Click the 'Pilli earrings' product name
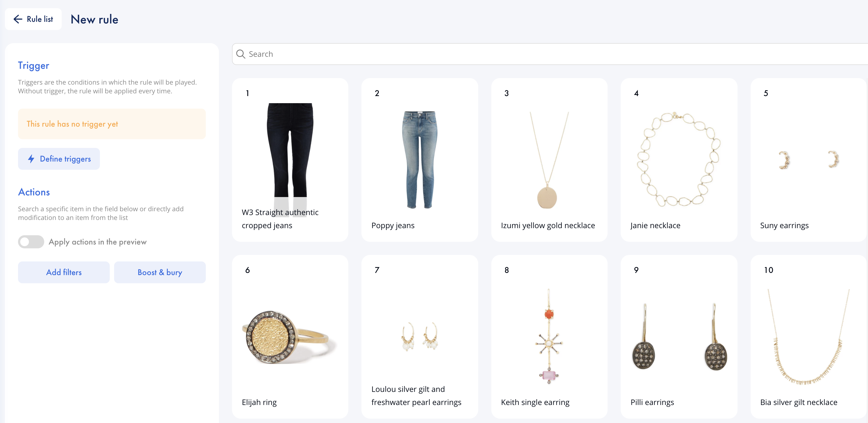This screenshot has height=423, width=868. click(x=652, y=402)
